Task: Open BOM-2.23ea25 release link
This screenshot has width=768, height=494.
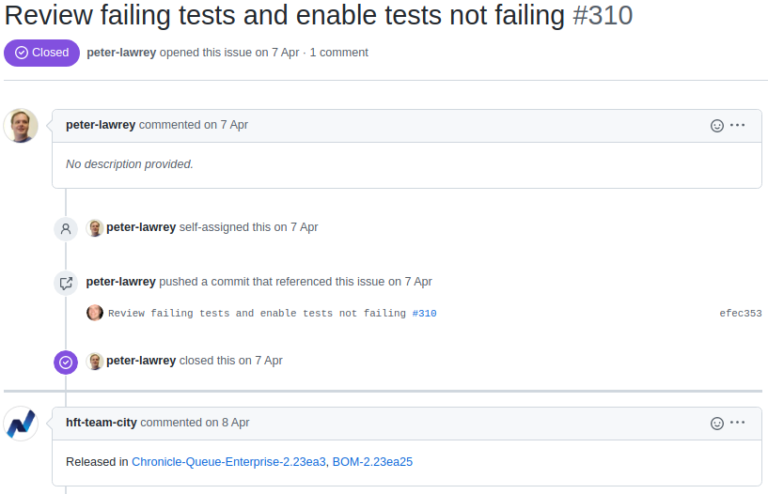Action: click(x=372, y=462)
